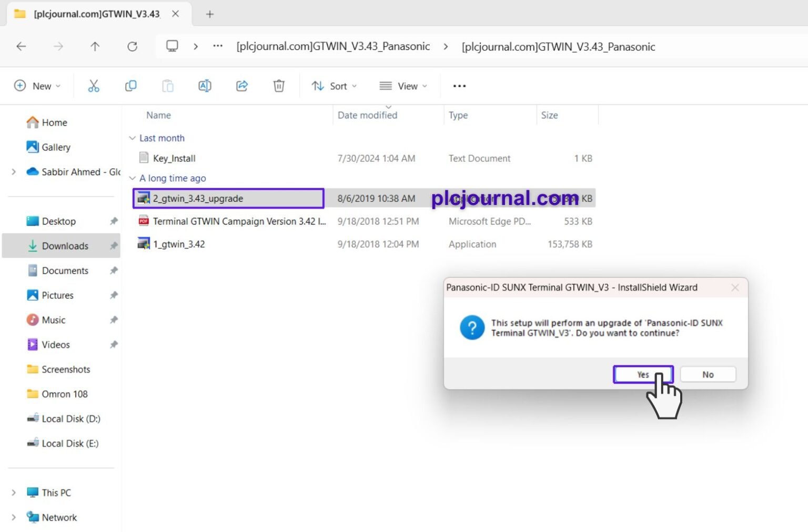
Task: Open the Sort dropdown menu
Action: pos(334,86)
